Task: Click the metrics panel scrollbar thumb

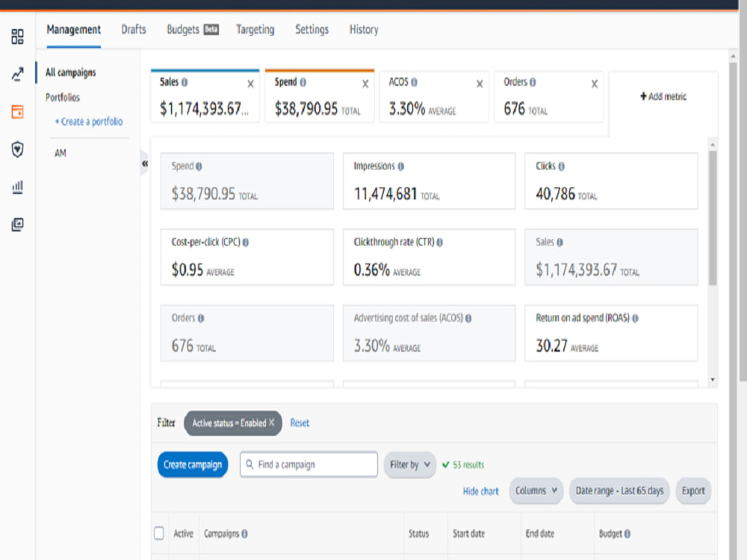Action: (x=713, y=218)
